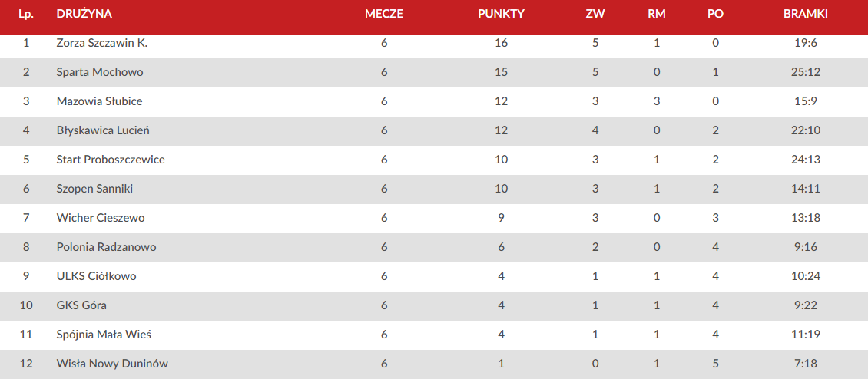Open Polonia Radzanowo team entry
The width and height of the screenshot is (868, 379).
106,247
